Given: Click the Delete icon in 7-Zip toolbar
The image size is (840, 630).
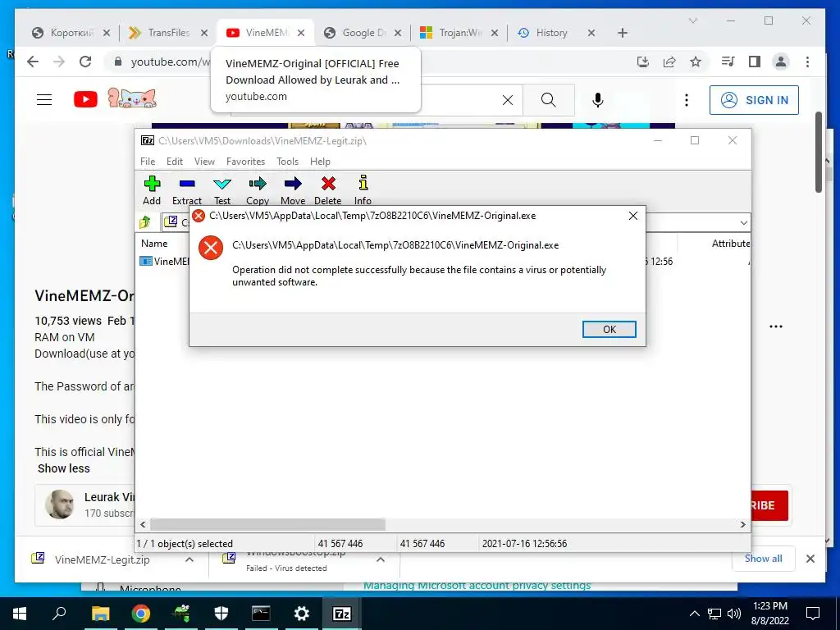Looking at the screenshot, I should [x=328, y=184].
